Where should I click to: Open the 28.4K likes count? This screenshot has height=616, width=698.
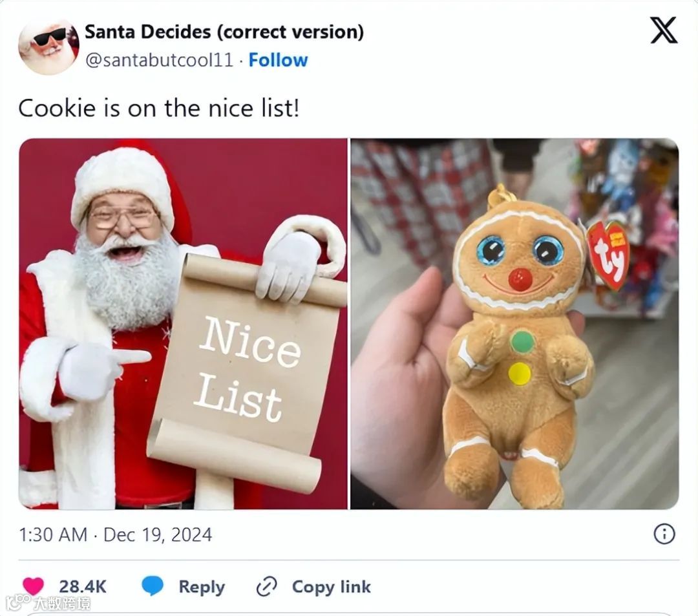pyautogui.click(x=83, y=587)
